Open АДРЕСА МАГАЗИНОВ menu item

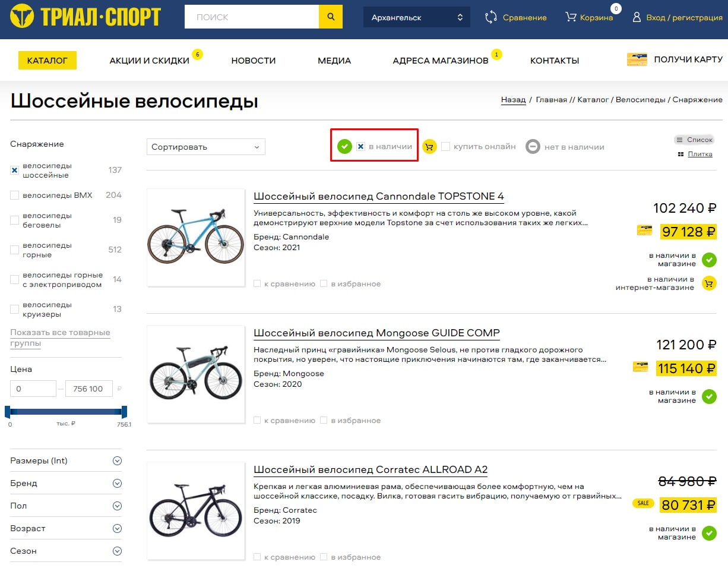[441, 61]
